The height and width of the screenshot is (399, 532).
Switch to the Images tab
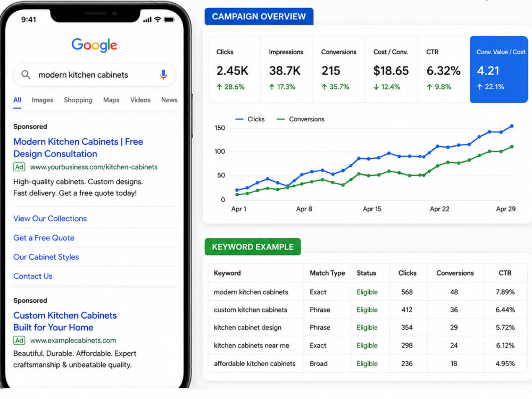[x=43, y=100]
